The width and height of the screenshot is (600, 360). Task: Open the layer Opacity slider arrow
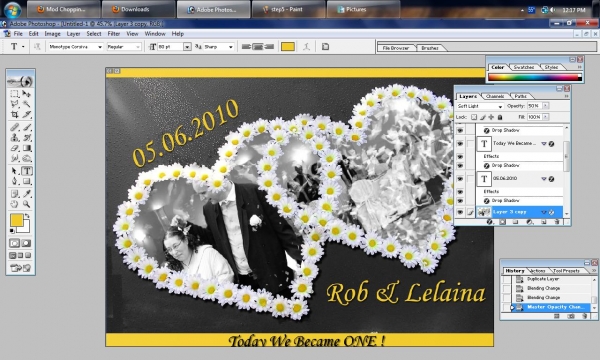(x=546, y=106)
